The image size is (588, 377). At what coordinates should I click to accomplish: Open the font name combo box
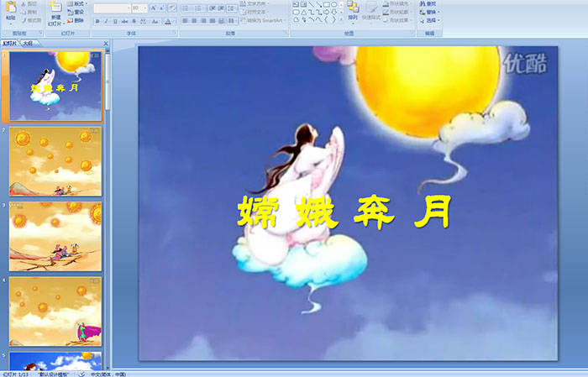click(112, 8)
